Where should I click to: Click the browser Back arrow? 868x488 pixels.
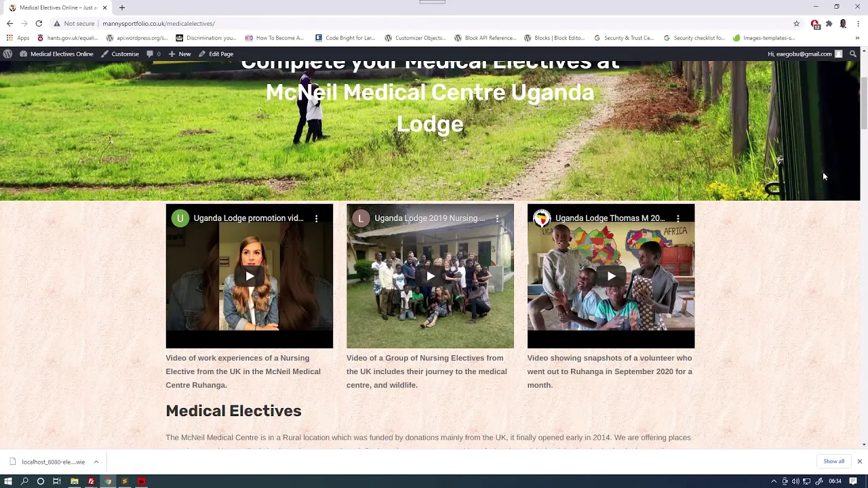9,23
